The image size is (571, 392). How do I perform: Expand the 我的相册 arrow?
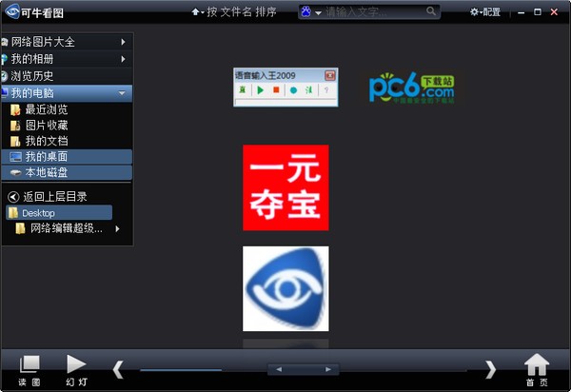(123, 59)
